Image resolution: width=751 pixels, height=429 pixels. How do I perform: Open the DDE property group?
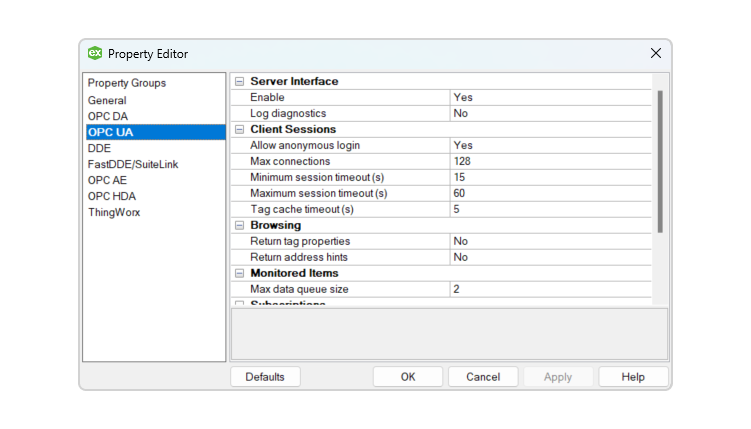point(99,148)
